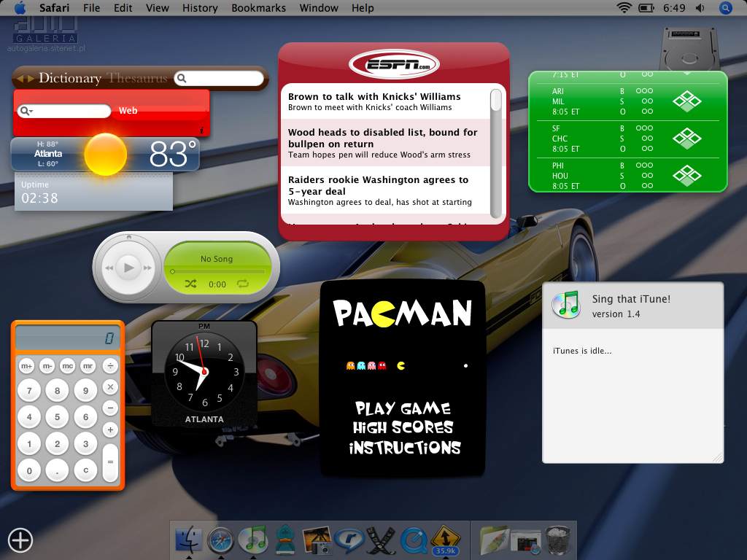Viewport: 747px width, 560px height.
Task: Open HIGH SCORES in Pacman widget
Action: point(403,427)
